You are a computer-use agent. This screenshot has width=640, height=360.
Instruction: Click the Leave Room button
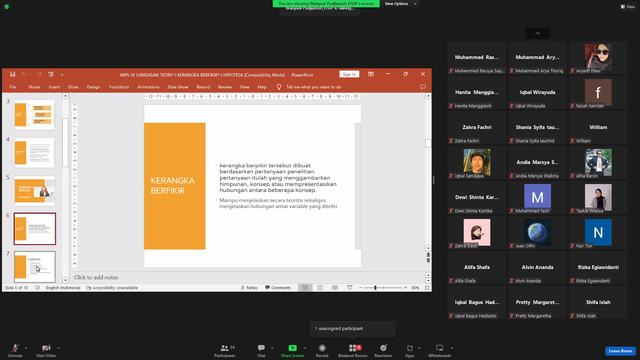(620, 351)
